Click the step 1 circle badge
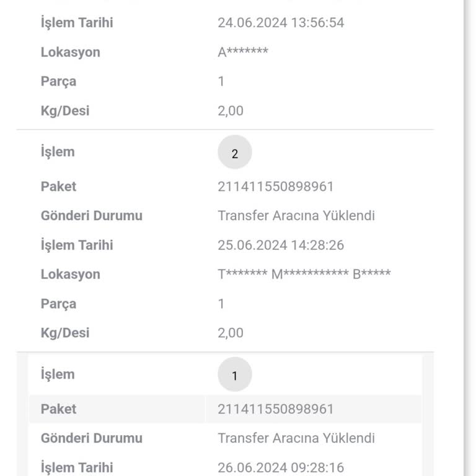This screenshot has height=476, width=476. 235,374
